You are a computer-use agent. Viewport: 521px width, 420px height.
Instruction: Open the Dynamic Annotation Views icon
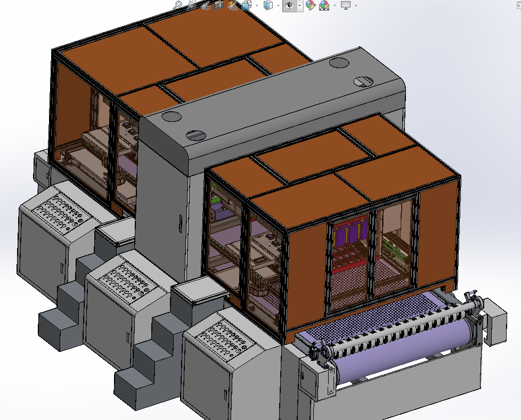(x=233, y=5)
